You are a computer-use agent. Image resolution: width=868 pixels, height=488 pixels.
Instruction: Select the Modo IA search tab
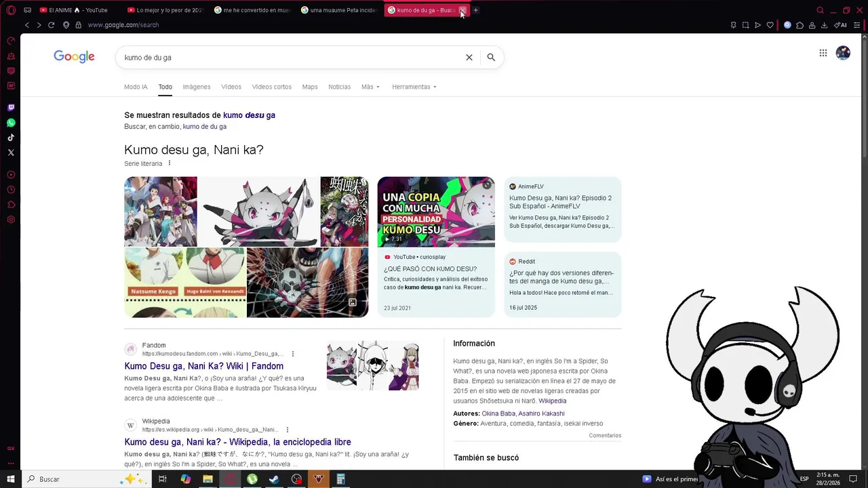point(136,87)
